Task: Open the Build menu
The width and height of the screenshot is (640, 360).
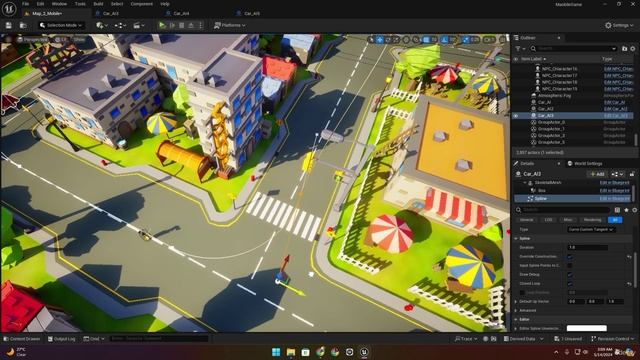Action: point(98,4)
